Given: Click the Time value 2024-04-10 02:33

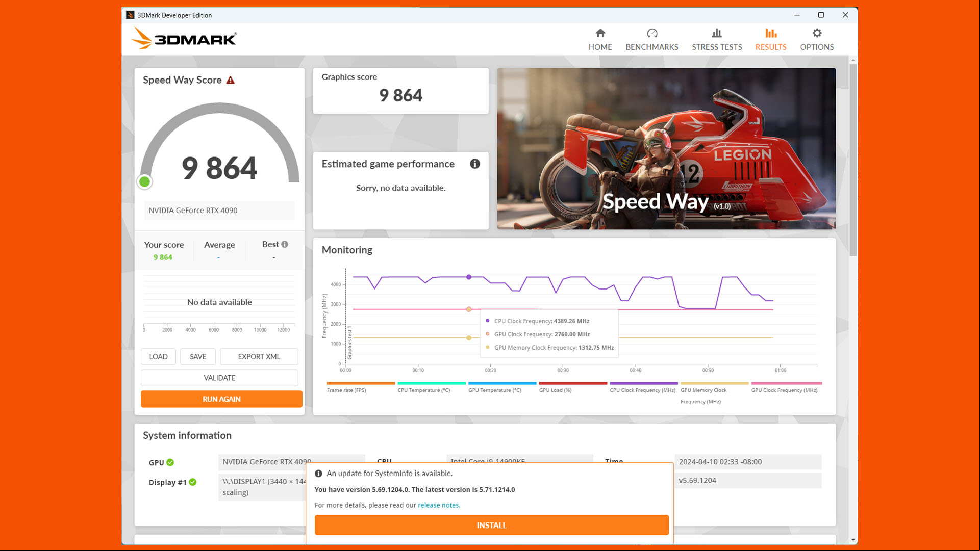Looking at the screenshot, I should click(747, 462).
